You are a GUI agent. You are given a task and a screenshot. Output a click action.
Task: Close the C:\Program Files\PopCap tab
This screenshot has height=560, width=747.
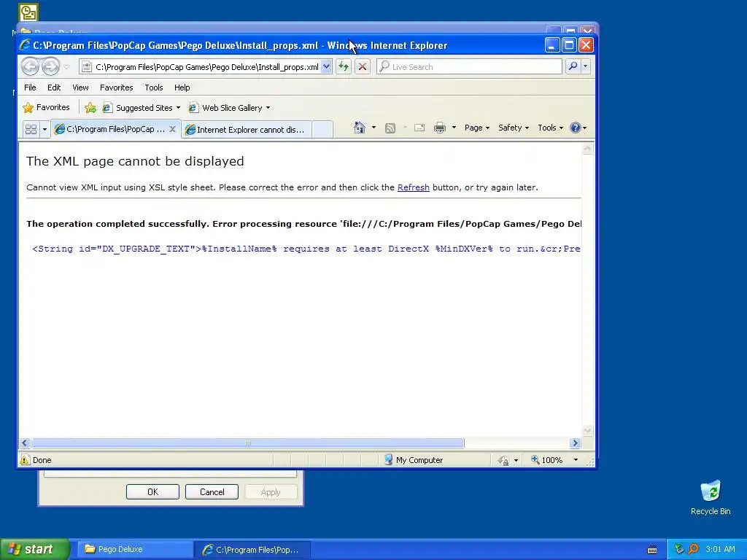(x=172, y=129)
